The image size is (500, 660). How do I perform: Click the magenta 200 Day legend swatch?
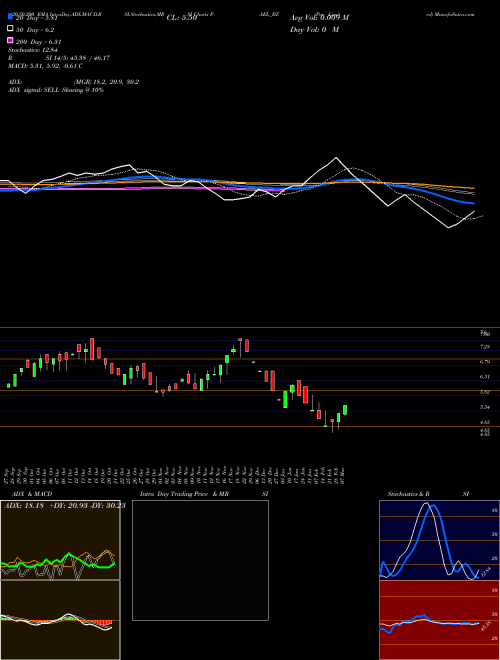10,40
